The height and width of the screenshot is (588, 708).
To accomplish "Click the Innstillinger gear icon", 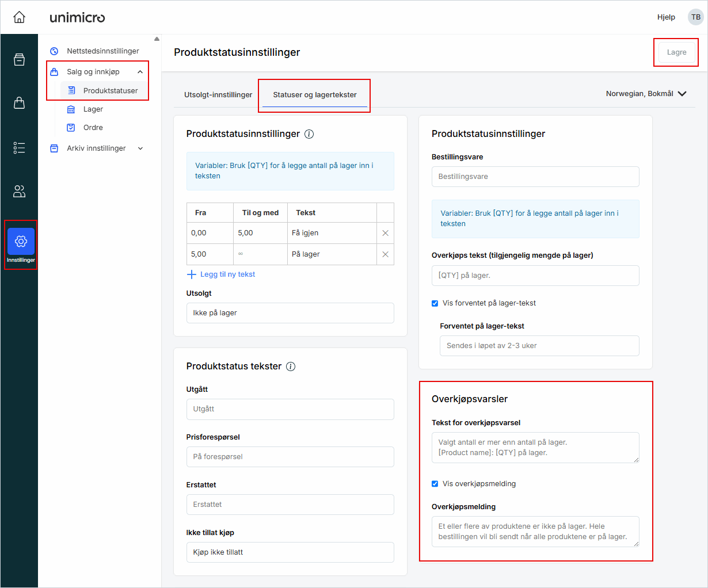I will [21, 242].
